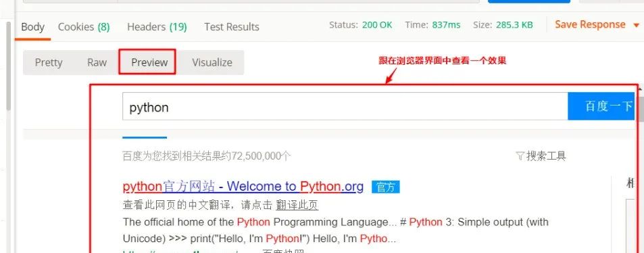Select the Preview view
Viewport: 644px width, 253px height.
tap(149, 62)
